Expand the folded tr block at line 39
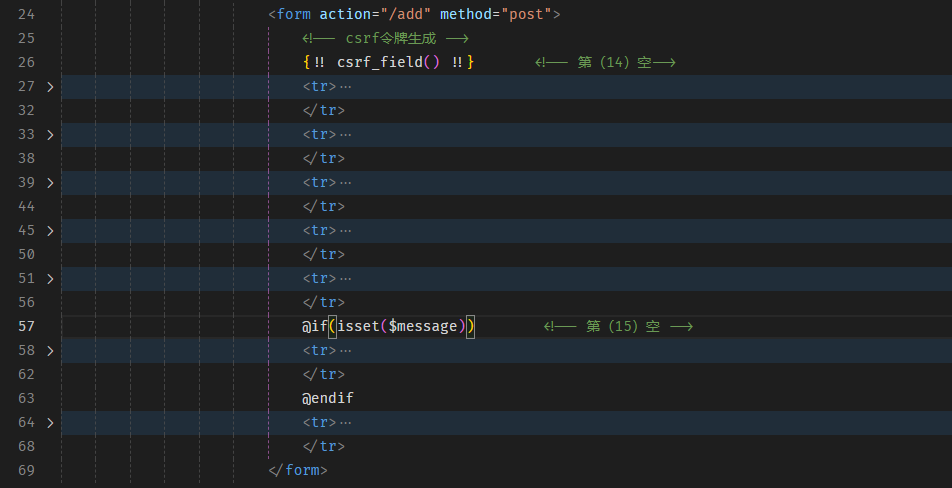This screenshot has height=488, width=952. pyautogui.click(x=50, y=183)
